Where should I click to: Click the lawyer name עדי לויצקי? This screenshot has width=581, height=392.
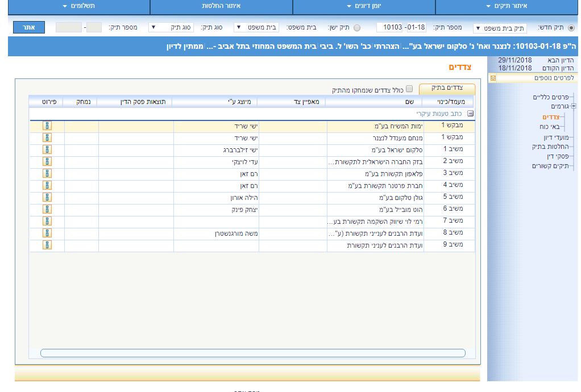[x=245, y=162]
